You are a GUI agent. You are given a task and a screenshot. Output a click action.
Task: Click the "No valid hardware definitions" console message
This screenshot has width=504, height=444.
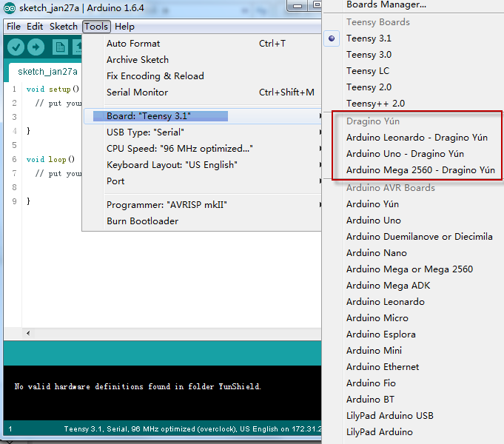pos(138,386)
